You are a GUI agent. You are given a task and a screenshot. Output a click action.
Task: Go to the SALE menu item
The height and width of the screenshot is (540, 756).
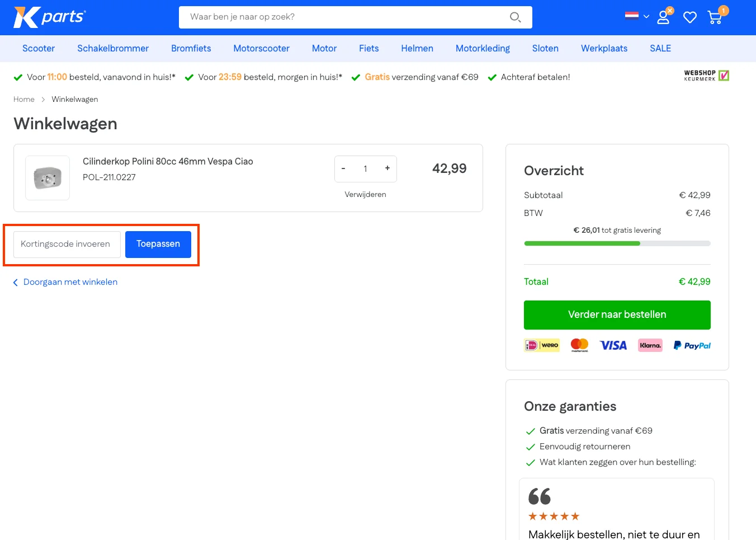[x=660, y=49]
